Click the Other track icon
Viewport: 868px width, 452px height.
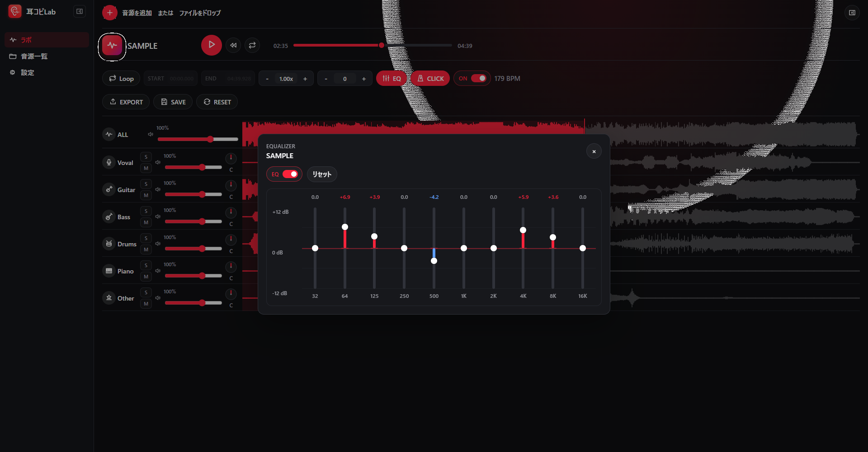coord(109,298)
